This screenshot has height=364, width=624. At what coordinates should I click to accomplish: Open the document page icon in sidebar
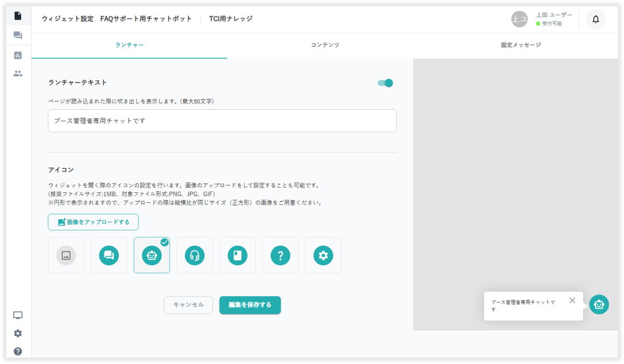coord(18,16)
